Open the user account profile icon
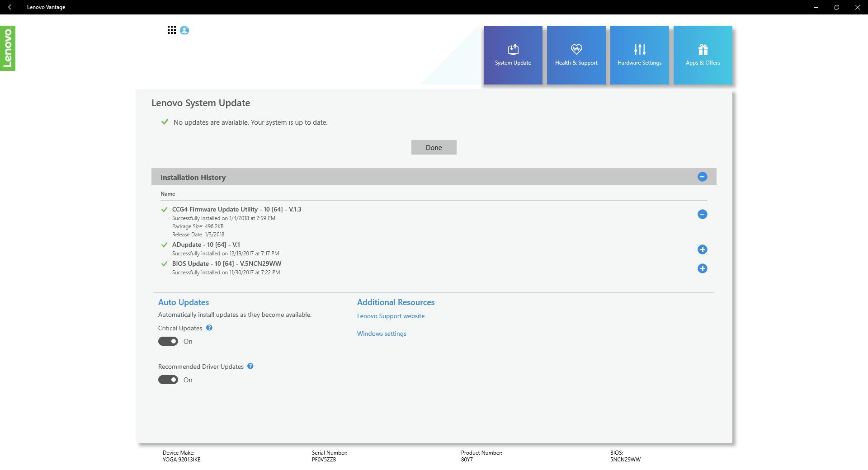This screenshot has width=868, height=470. pos(184,30)
